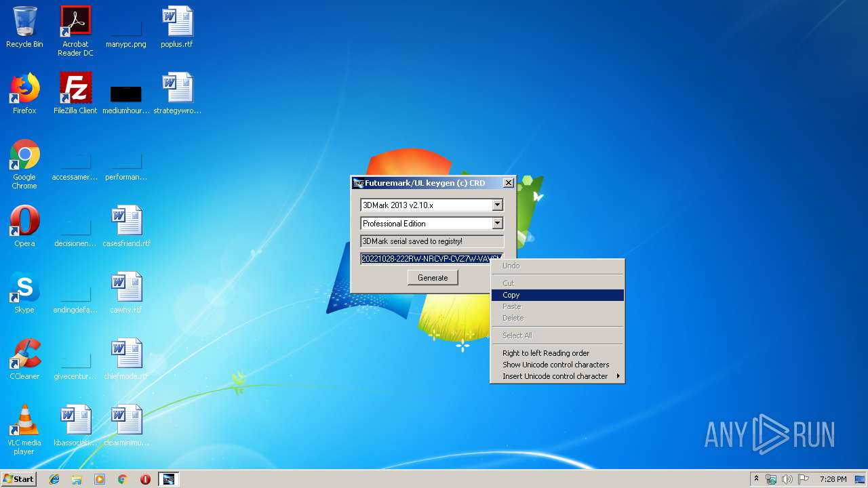Viewport: 868px width, 488px height.
Task: Expand the Professional Edition dropdown
Action: click(497, 223)
